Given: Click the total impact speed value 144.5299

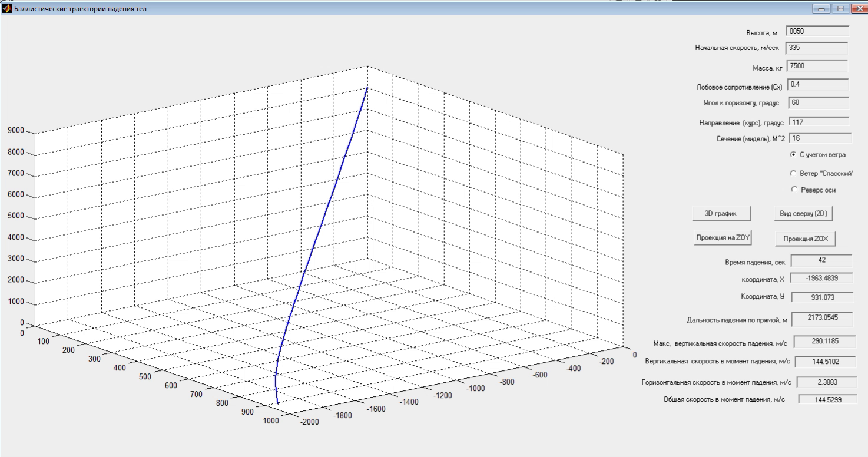Looking at the screenshot, I should pyautogui.click(x=828, y=399).
